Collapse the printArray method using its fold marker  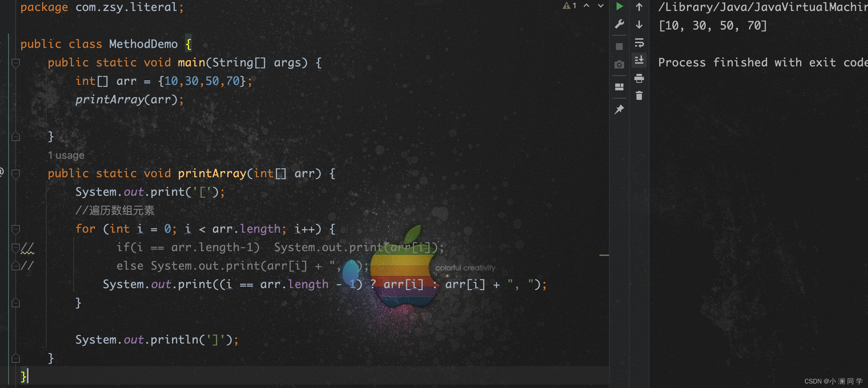(16, 174)
